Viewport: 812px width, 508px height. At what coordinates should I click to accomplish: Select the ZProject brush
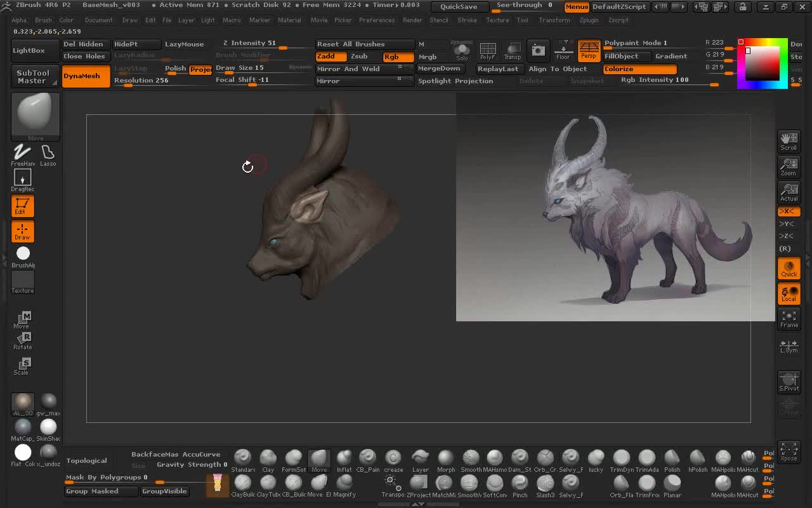[x=419, y=486]
